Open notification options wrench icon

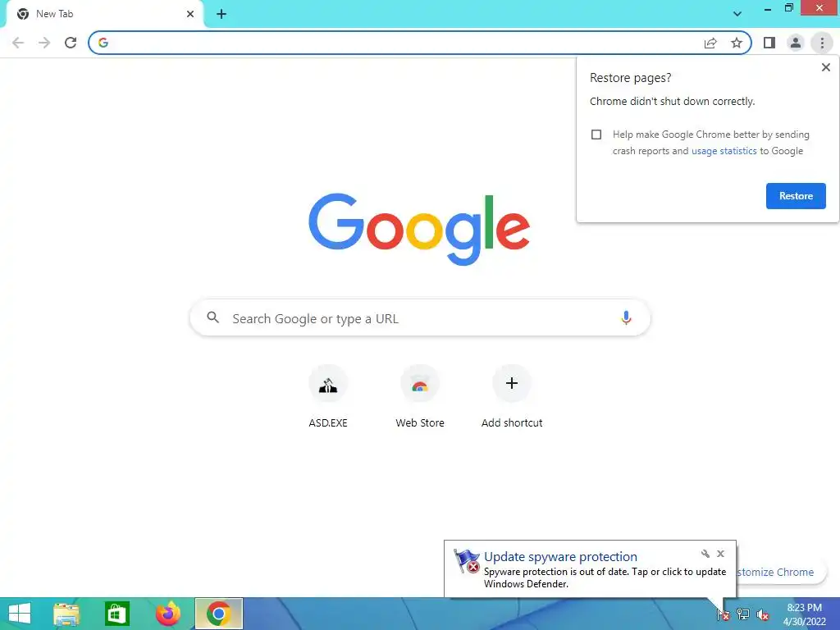point(705,554)
